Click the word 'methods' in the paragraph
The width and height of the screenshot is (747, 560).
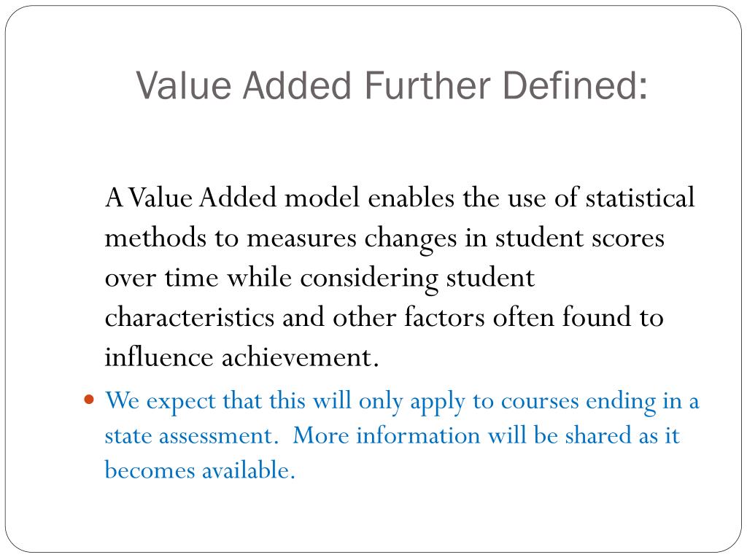pyautogui.click(x=155, y=238)
